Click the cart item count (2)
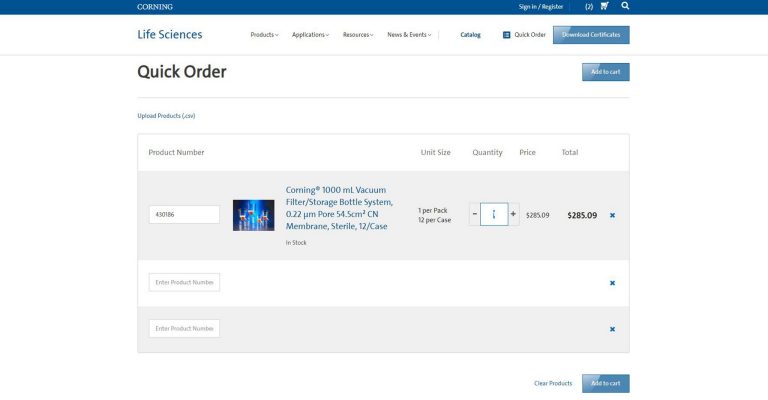 click(589, 7)
